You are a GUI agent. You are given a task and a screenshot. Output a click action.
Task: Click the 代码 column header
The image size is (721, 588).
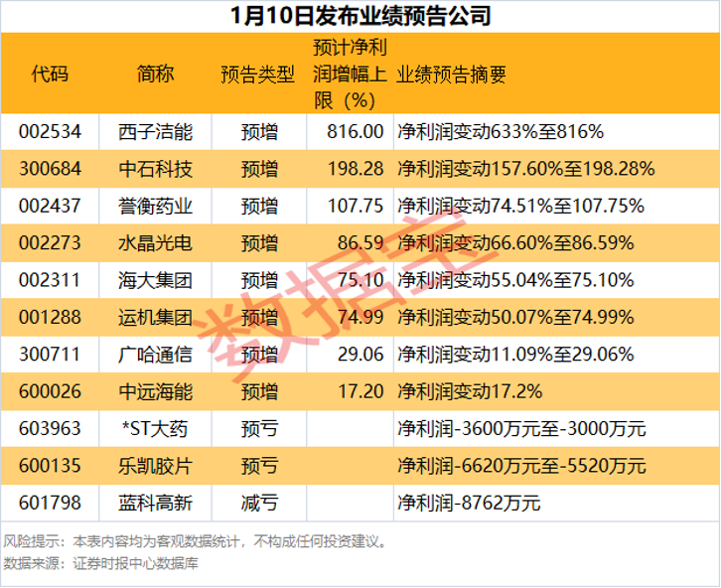50,73
